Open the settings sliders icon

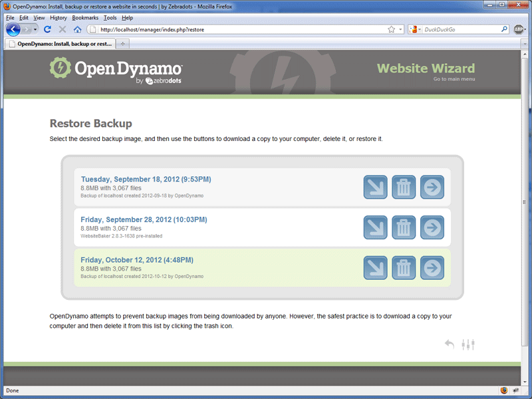point(467,344)
